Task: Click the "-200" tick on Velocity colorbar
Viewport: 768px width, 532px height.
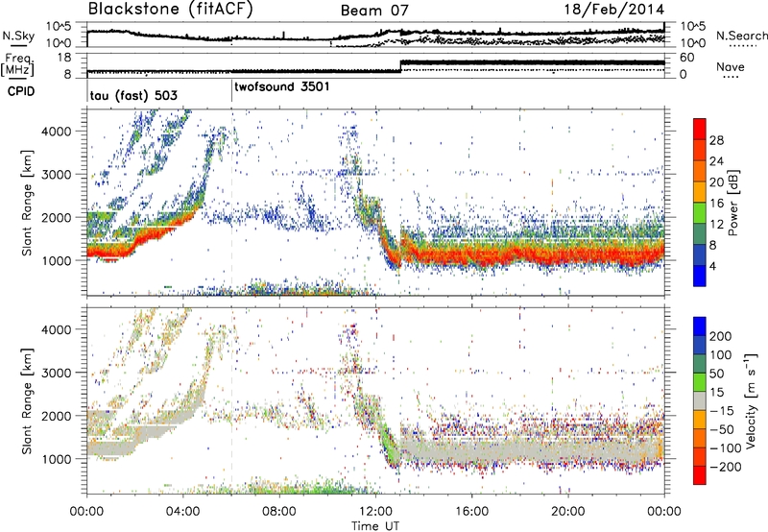Action: pyautogui.click(x=726, y=467)
